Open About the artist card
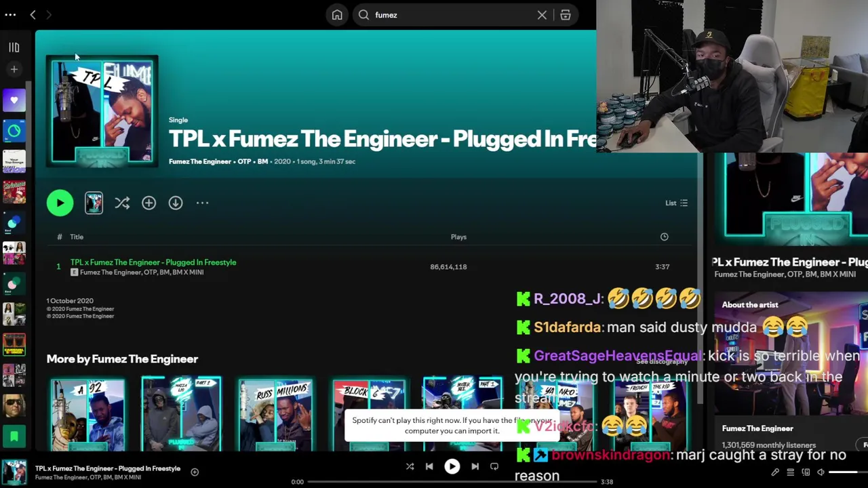868x488 pixels. [x=791, y=373]
